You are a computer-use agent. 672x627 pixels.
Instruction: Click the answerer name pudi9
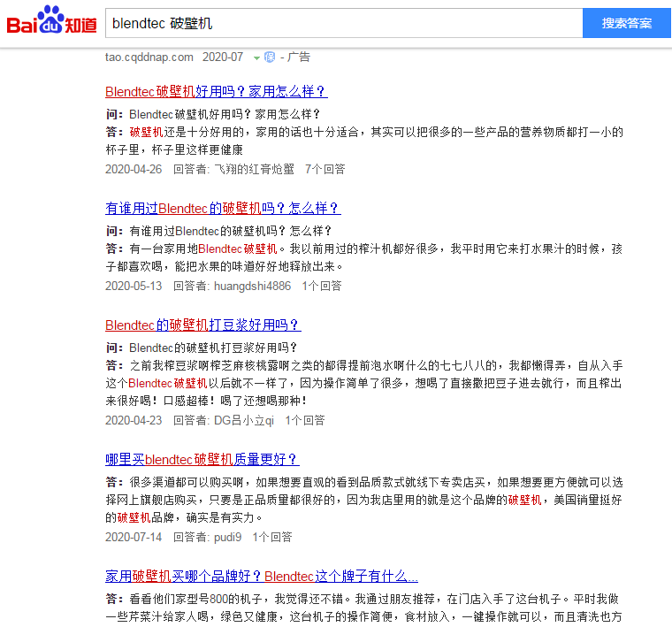227,537
